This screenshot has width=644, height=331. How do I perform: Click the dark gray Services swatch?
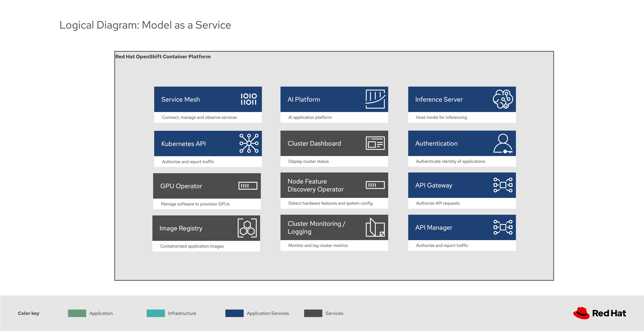[x=313, y=313]
